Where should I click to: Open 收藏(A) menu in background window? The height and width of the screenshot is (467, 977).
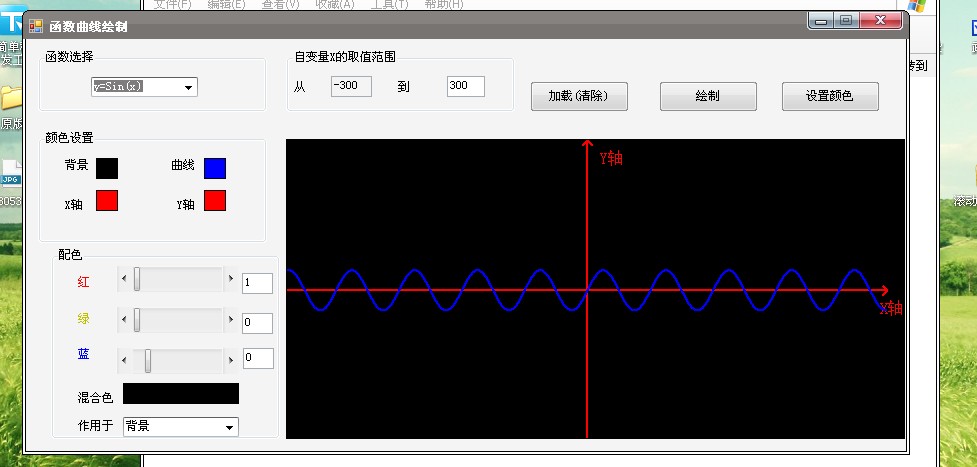tap(335, 4)
